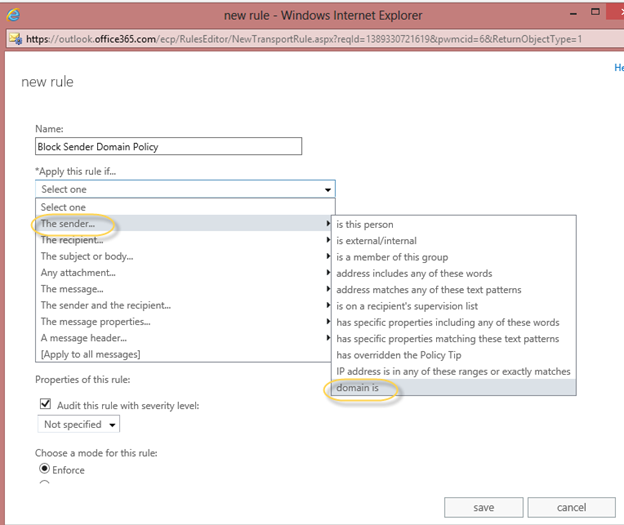Viewport: 624px width, 525px height.
Task: Click the save button
Action: click(x=484, y=507)
